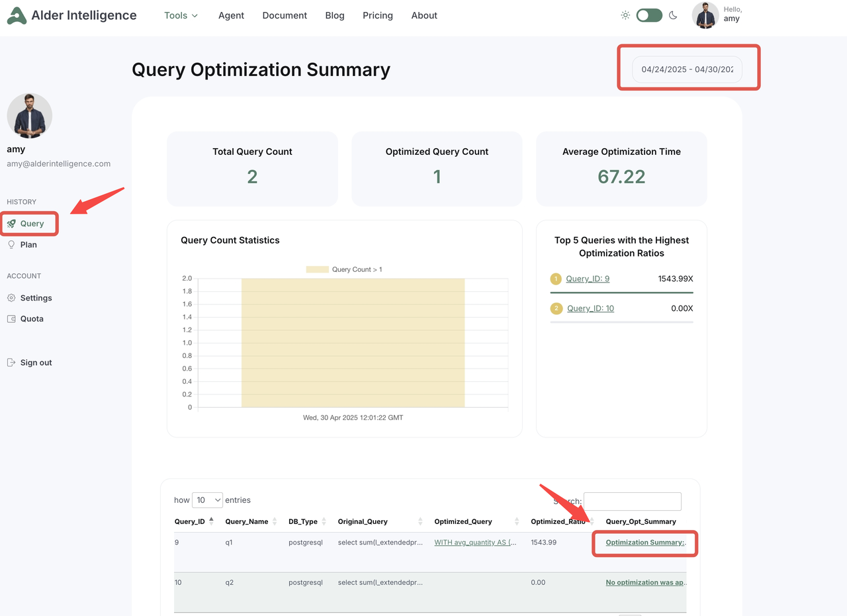The height and width of the screenshot is (616, 847).
Task: Click the Query_ID 9 table cell
Action: pos(177,543)
